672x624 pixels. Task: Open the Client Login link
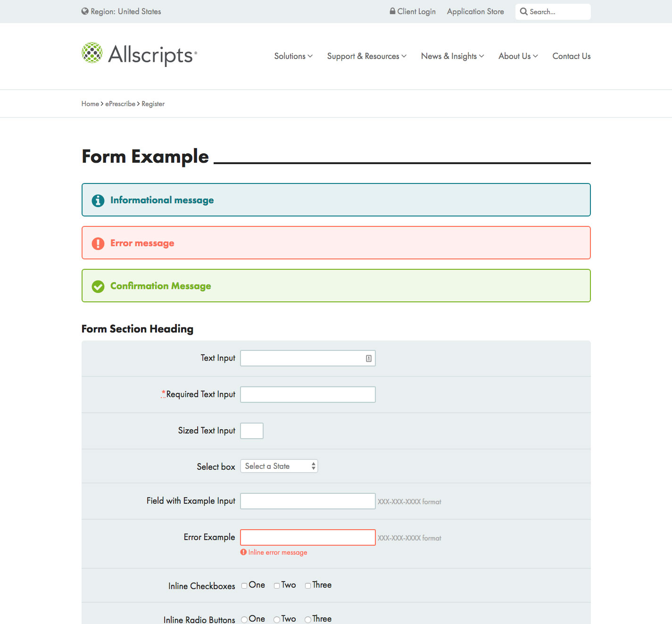click(x=413, y=11)
